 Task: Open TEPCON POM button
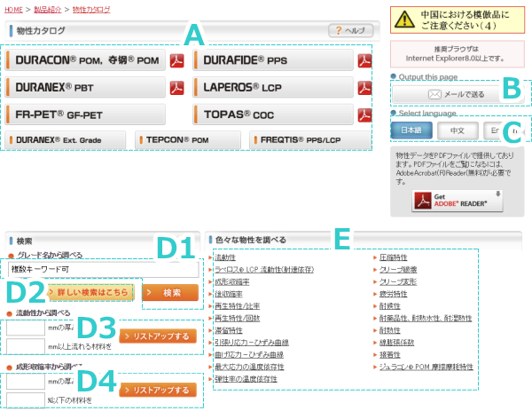(x=188, y=140)
